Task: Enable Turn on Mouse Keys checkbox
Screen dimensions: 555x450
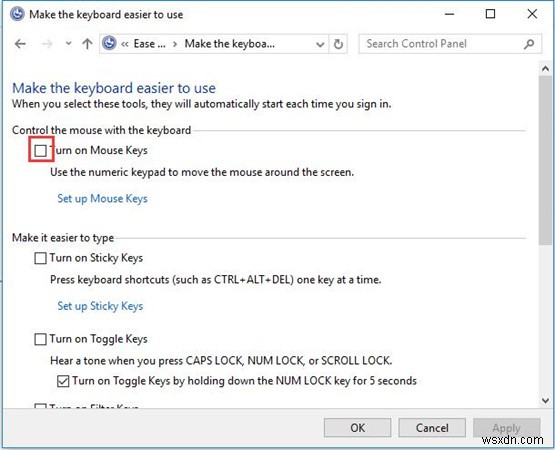Action: pos(40,151)
